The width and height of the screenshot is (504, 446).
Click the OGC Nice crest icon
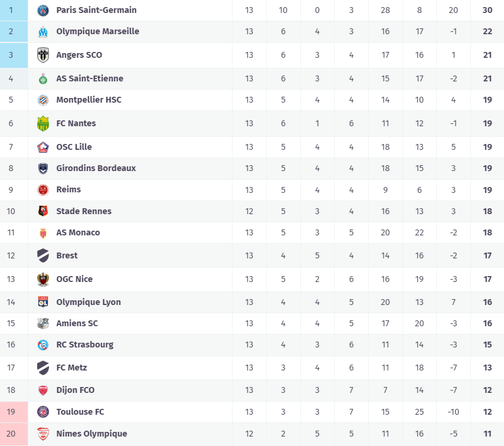click(43, 279)
